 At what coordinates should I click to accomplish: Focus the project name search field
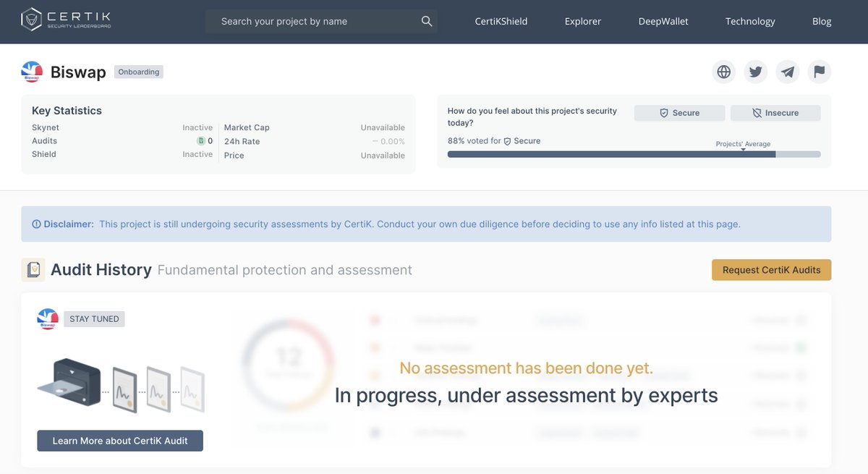point(321,21)
